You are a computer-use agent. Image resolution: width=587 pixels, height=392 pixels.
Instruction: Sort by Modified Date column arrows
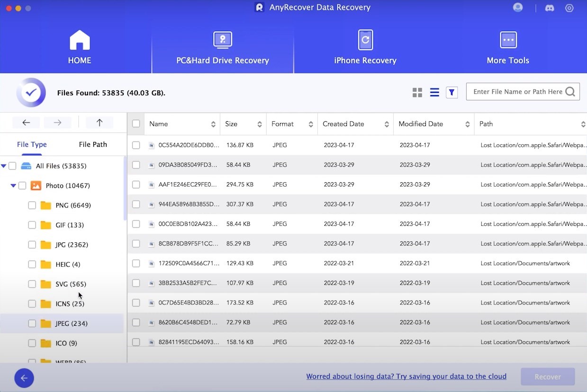(468, 124)
